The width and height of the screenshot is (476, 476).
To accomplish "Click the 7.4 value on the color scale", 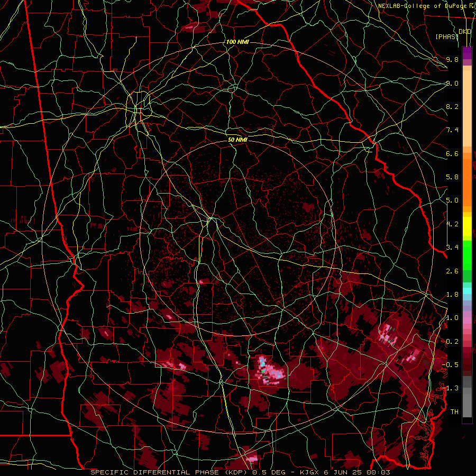I will pos(452,130).
